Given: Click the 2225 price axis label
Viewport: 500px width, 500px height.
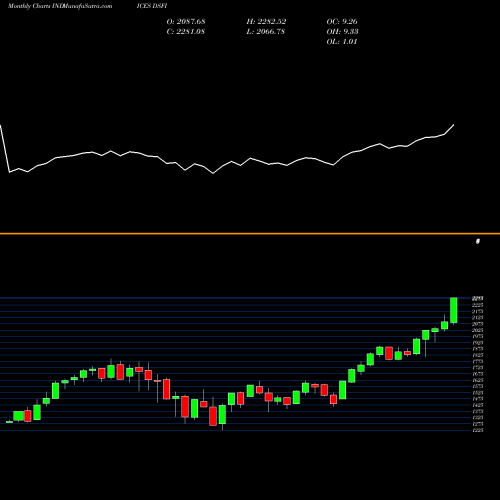Looking at the screenshot, I should (478, 305).
